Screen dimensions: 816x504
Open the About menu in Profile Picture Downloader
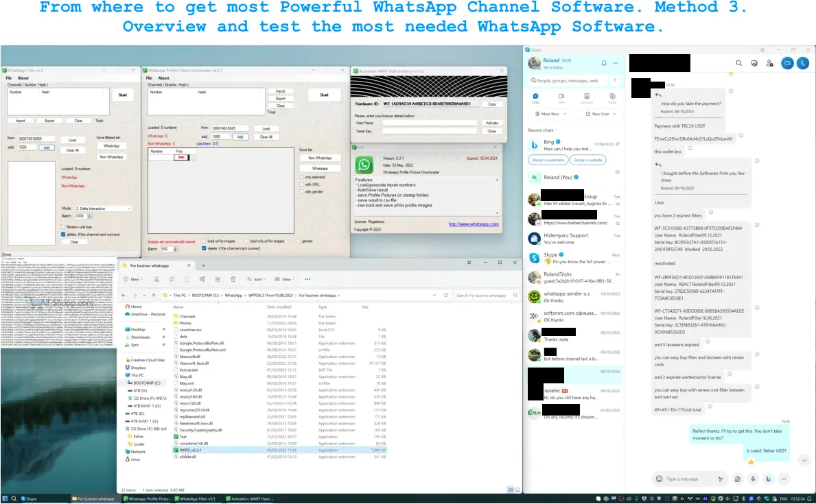pos(165,77)
